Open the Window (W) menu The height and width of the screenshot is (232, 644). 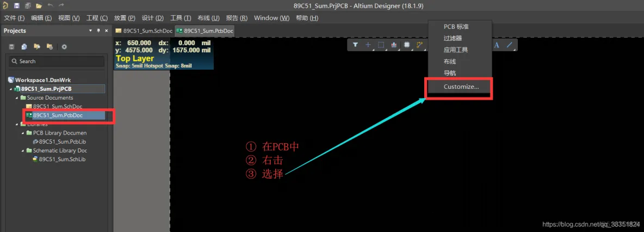tap(271, 18)
